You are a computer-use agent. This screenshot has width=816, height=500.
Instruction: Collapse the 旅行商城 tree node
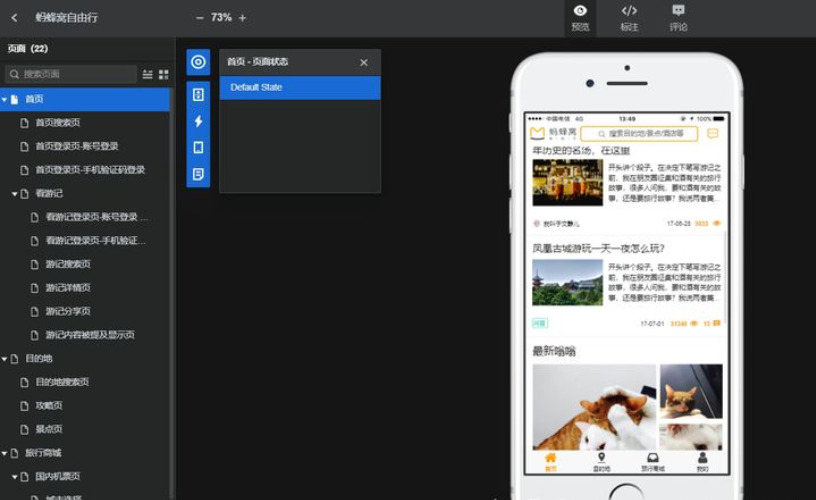coord(4,453)
